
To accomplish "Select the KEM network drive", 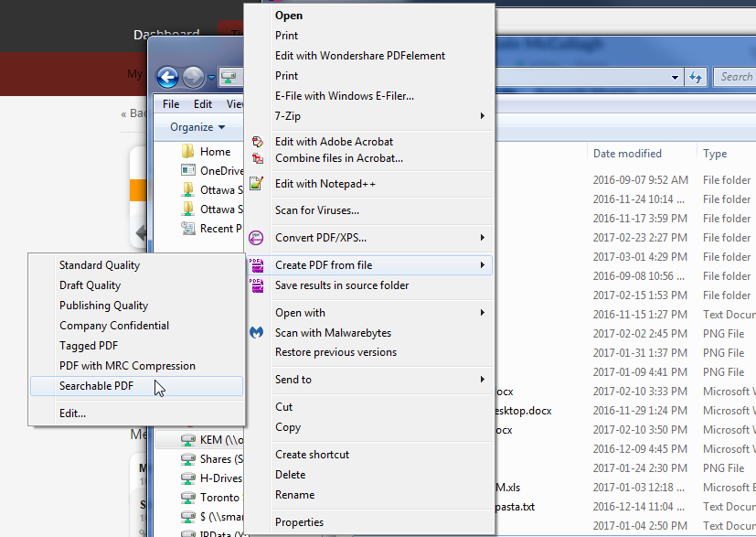I will click(199, 439).
